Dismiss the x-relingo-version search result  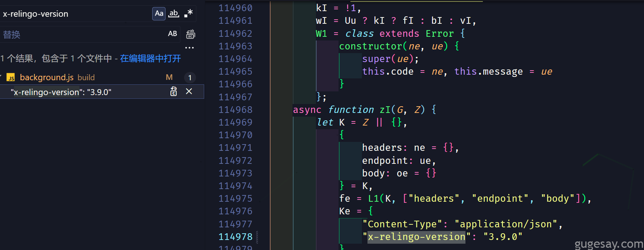pos(189,91)
